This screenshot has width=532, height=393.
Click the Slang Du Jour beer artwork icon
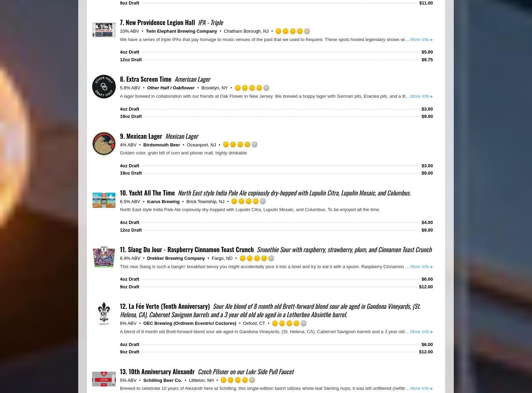tap(104, 257)
